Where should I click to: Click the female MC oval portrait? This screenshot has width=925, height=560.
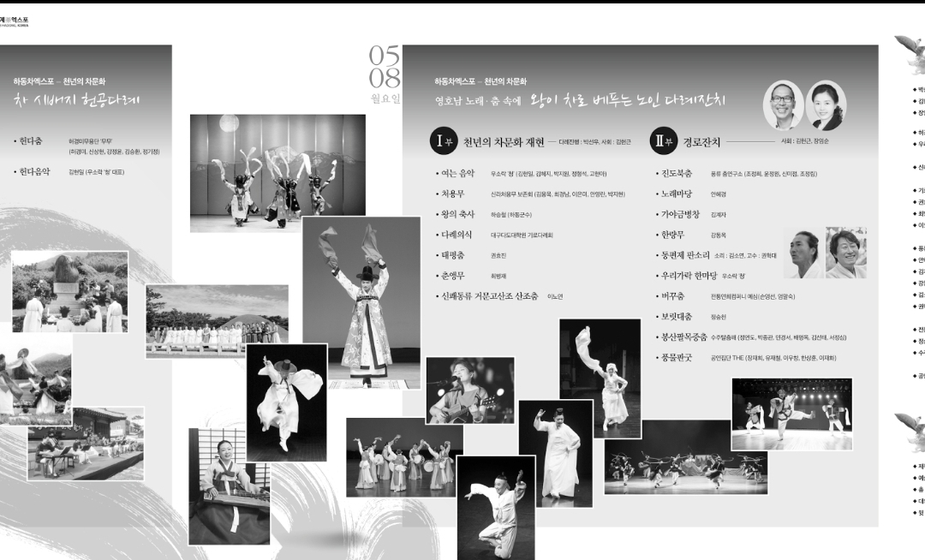coord(826,105)
